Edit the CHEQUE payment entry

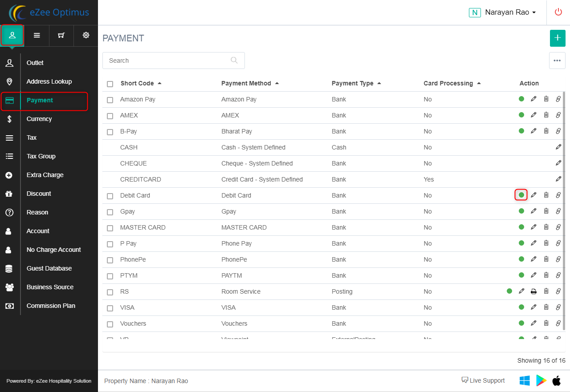pos(558,163)
